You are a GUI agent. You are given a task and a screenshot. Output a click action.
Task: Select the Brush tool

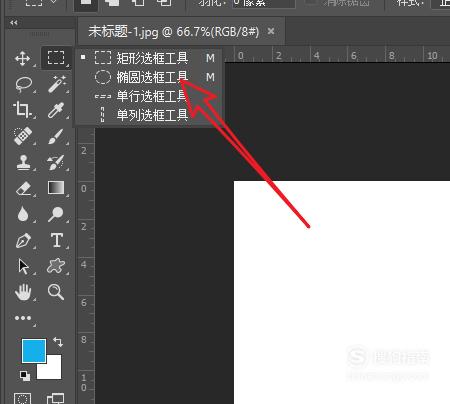tap(55, 136)
